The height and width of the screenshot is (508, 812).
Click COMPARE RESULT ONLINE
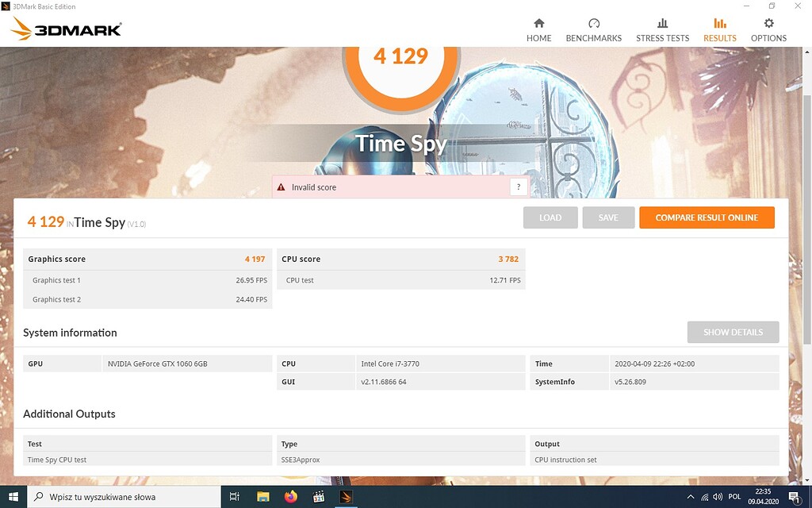pos(707,217)
